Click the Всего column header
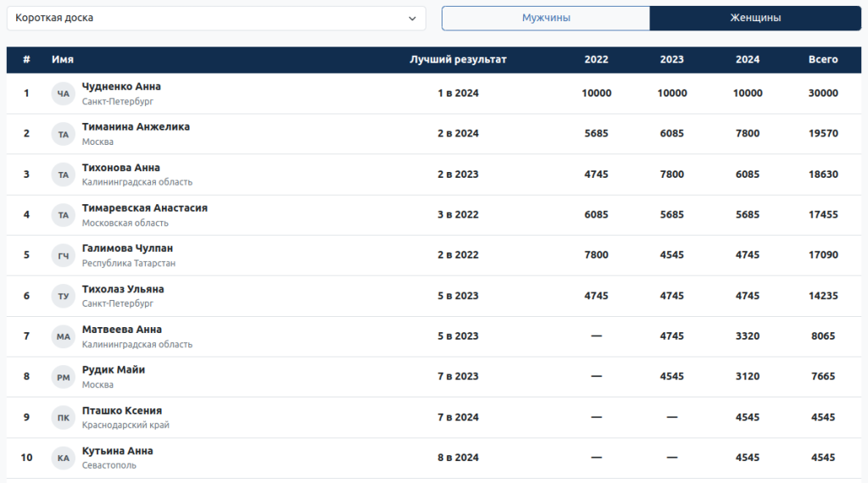This screenshot has height=483, width=868. [x=823, y=59]
